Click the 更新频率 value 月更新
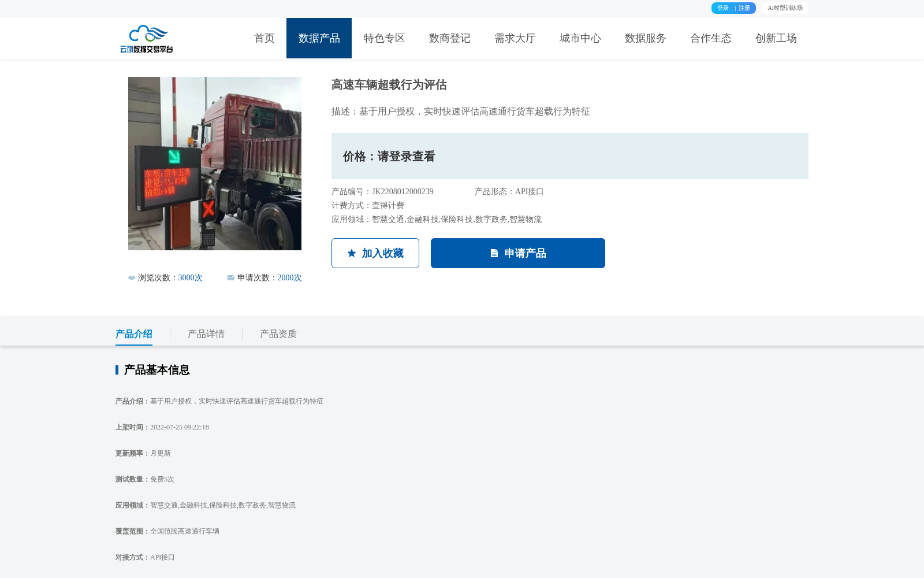The height and width of the screenshot is (578, 924). point(161,454)
